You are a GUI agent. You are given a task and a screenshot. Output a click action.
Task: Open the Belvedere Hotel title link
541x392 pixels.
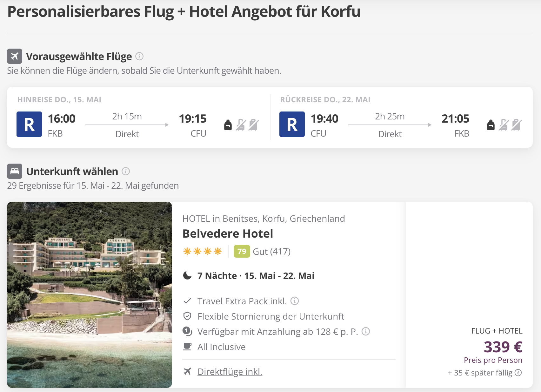click(228, 234)
